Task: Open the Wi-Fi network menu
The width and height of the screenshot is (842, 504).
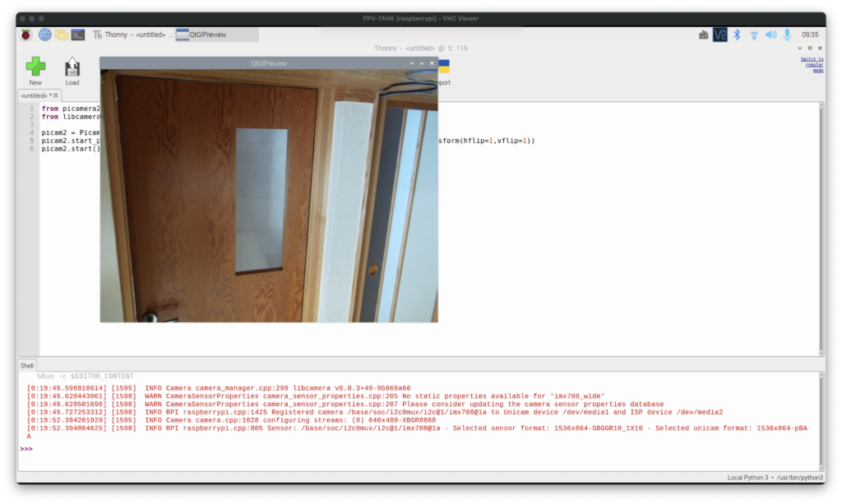Action: click(754, 35)
